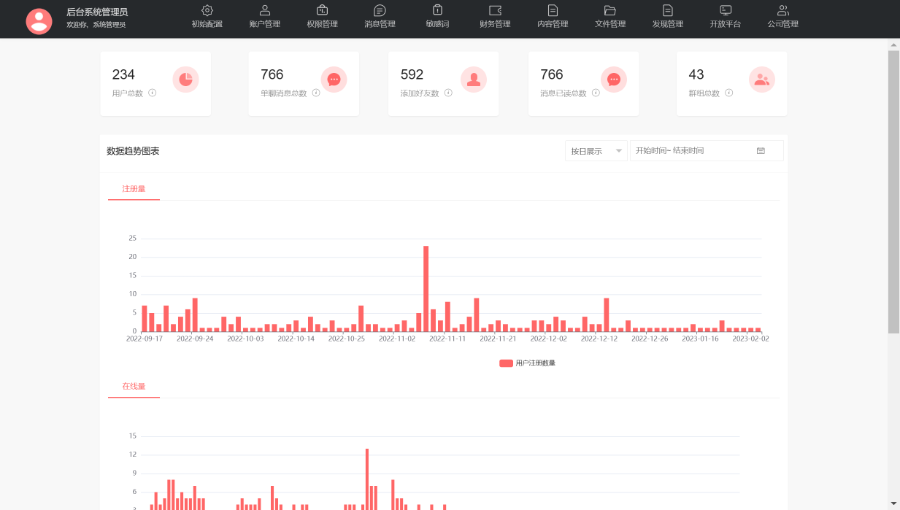
Task: Open 公司管理 people icon
Action: tap(783, 10)
